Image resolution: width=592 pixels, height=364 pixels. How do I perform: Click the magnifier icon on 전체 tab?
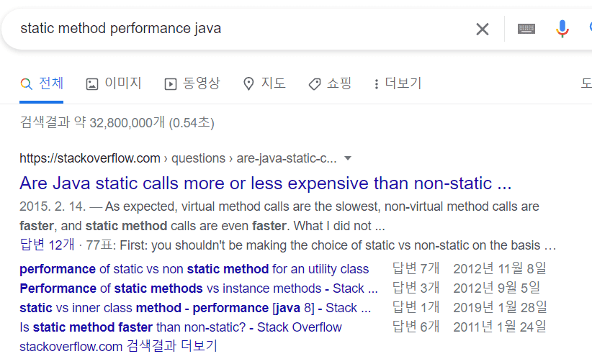pyautogui.click(x=26, y=83)
